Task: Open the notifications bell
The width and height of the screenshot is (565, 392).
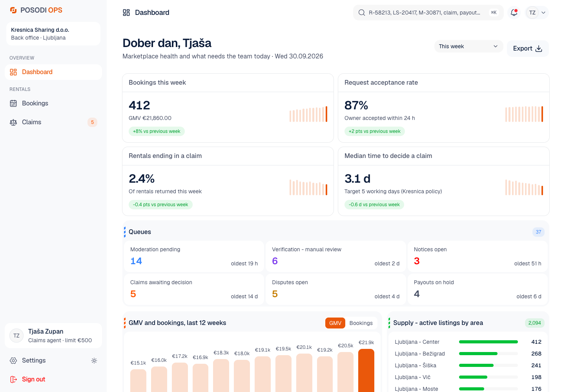Action: (x=514, y=13)
